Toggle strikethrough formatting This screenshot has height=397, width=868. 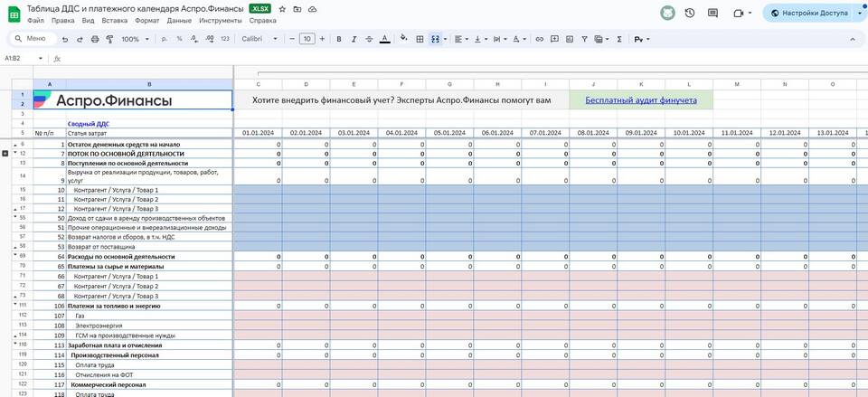[x=369, y=39]
